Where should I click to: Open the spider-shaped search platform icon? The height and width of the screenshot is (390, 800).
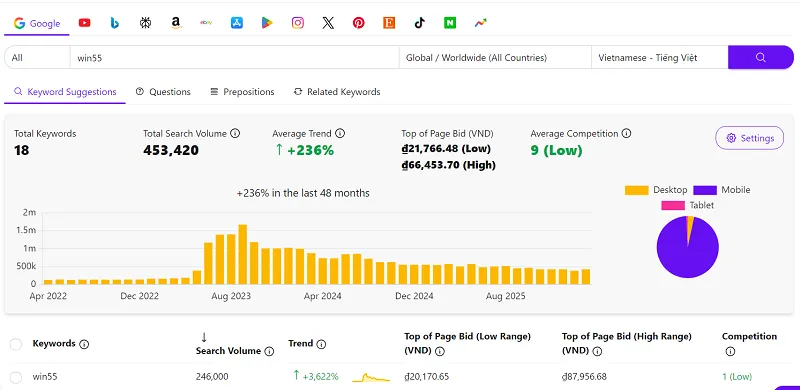pos(145,23)
